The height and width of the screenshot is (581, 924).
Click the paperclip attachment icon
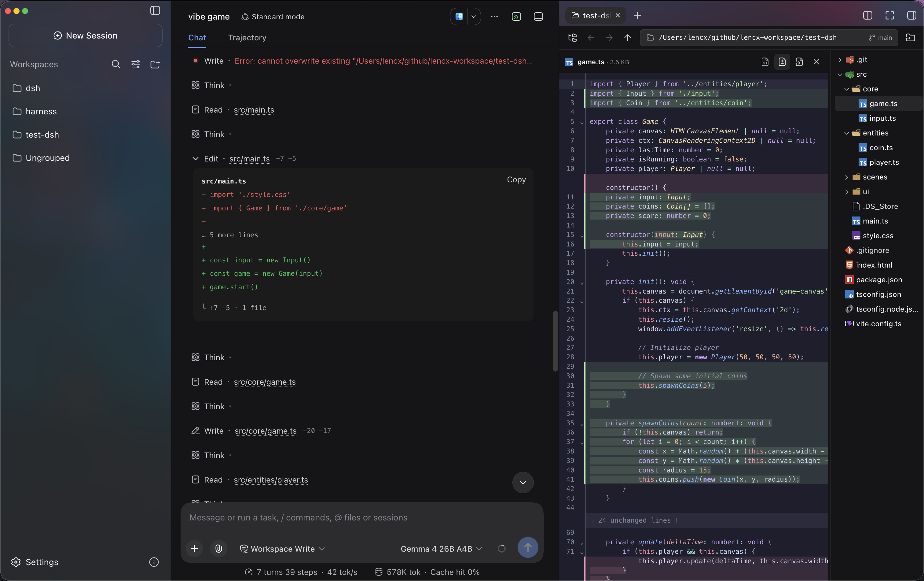[x=219, y=549]
